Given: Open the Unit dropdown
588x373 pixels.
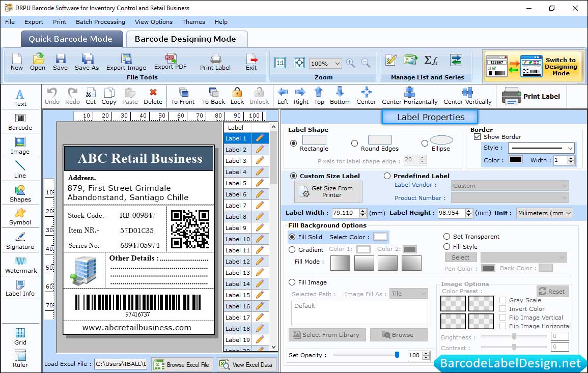Looking at the screenshot, I should click(545, 213).
